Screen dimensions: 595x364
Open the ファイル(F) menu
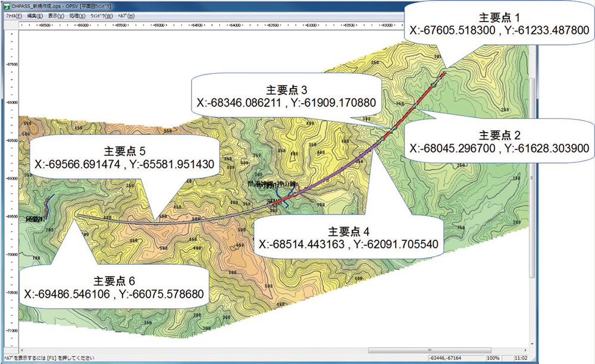14,16
